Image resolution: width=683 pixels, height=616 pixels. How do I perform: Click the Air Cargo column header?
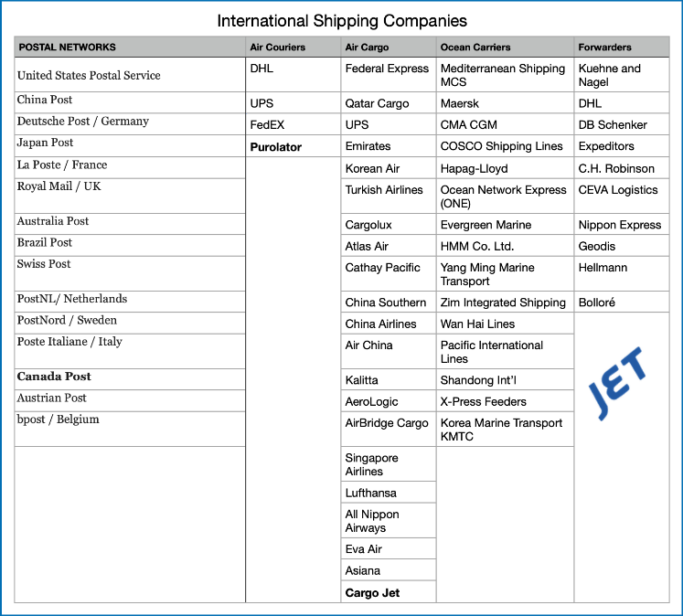click(x=367, y=48)
